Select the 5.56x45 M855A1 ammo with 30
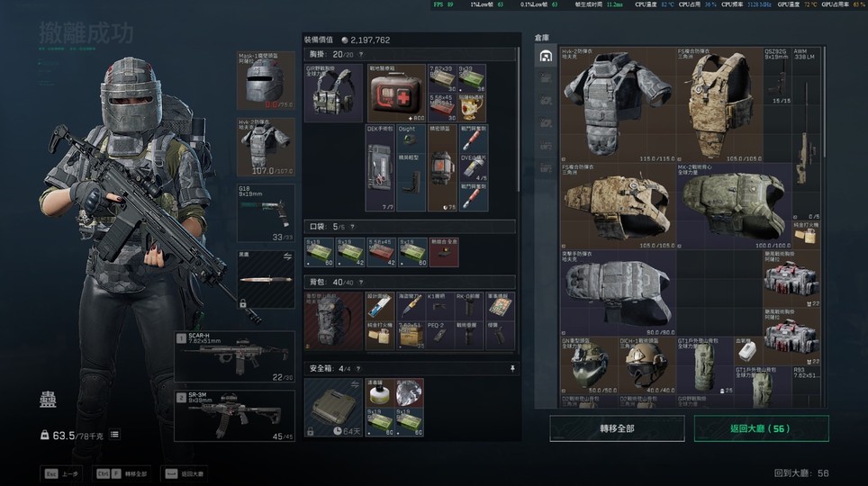 [x=442, y=108]
